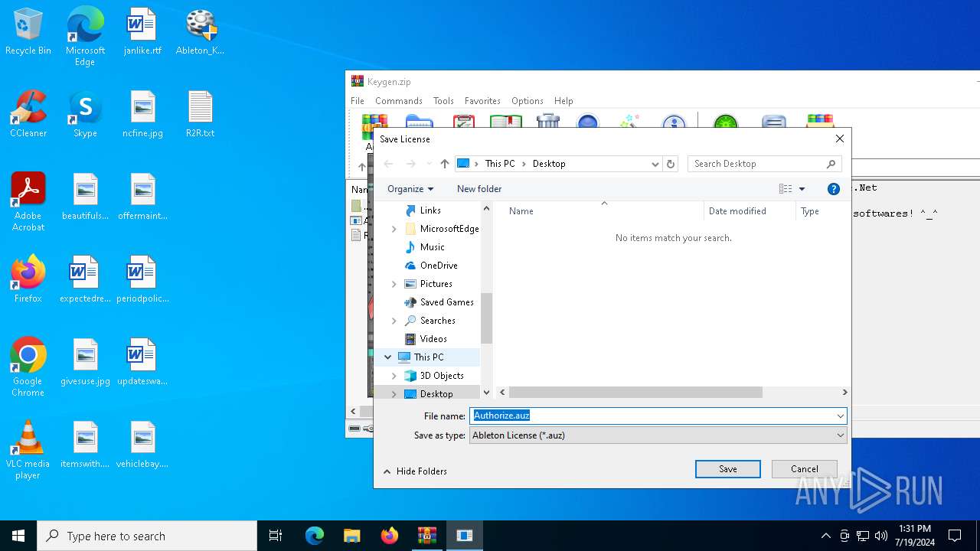Select Music in the folder tree
980x551 pixels.
click(432, 247)
